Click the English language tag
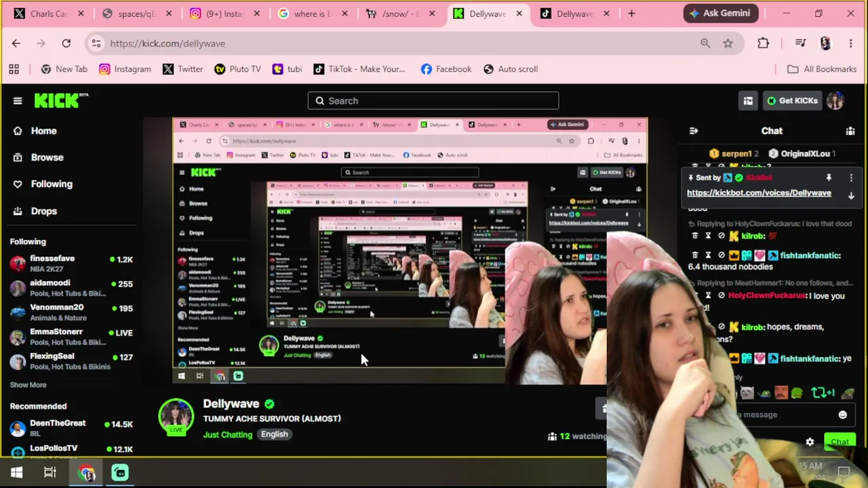The image size is (868, 488). pyautogui.click(x=275, y=434)
